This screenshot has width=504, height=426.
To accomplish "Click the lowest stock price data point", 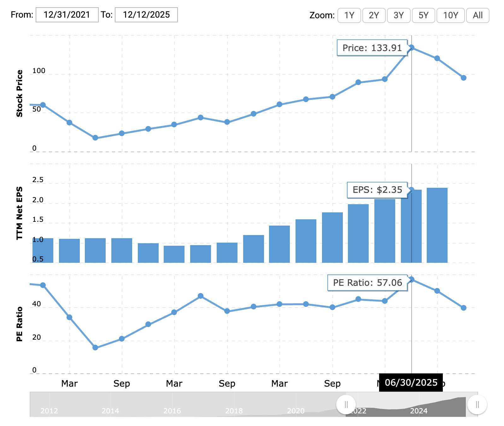I will [x=95, y=138].
